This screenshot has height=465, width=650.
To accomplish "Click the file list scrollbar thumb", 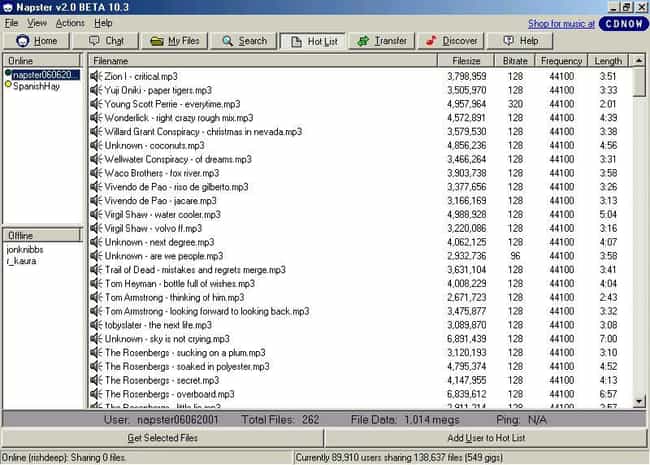I will 639,82.
